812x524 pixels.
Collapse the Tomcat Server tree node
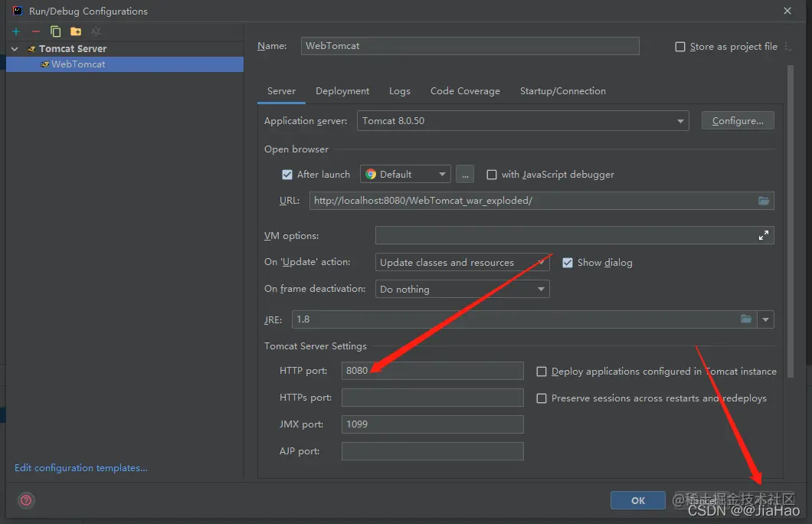pyautogui.click(x=15, y=49)
